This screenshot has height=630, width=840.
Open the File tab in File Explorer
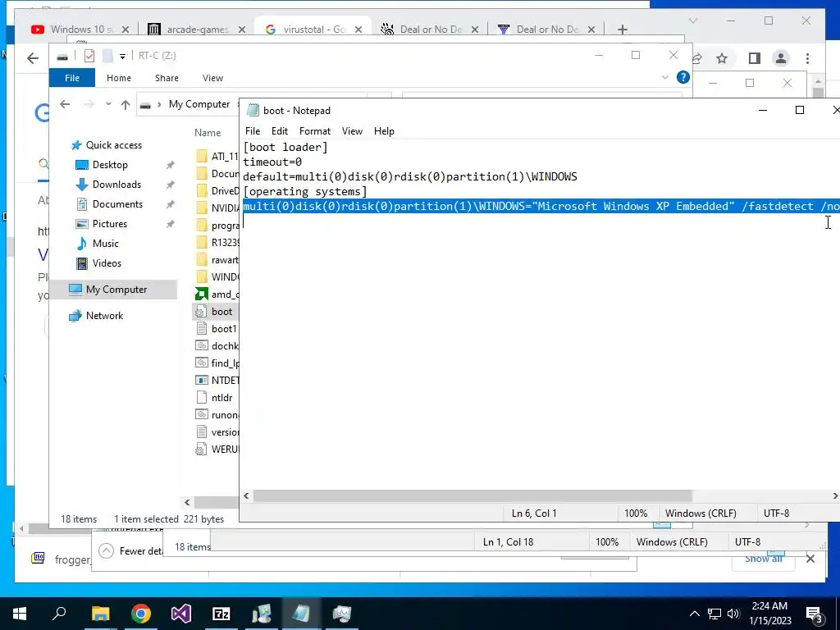tap(72, 78)
